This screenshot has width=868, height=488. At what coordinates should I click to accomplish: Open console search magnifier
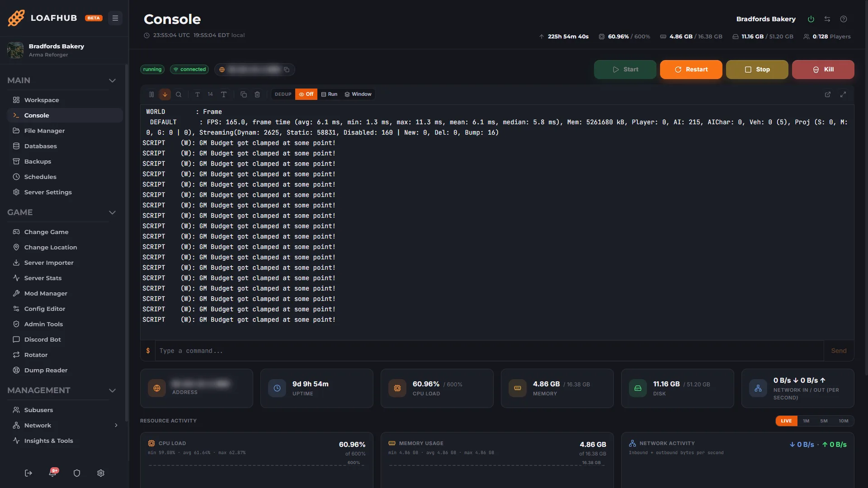[x=179, y=94]
